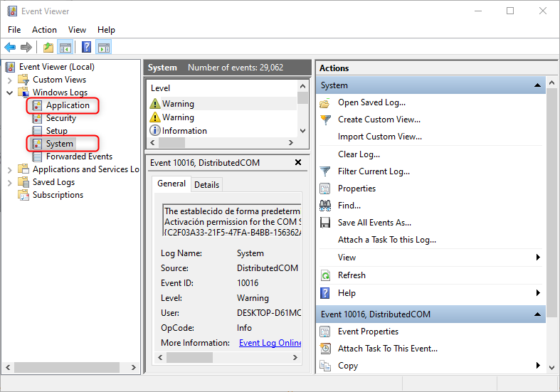Click the Back arrow toolbar icon

[x=10, y=48]
